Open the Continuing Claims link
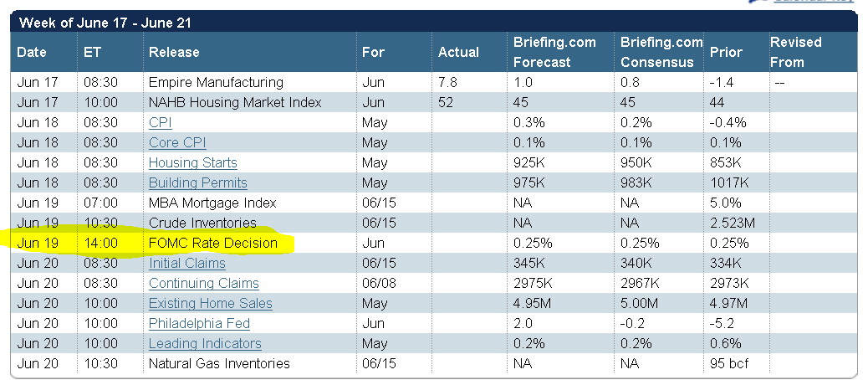Image resolution: width=868 pixels, height=380 pixels. 203,283
